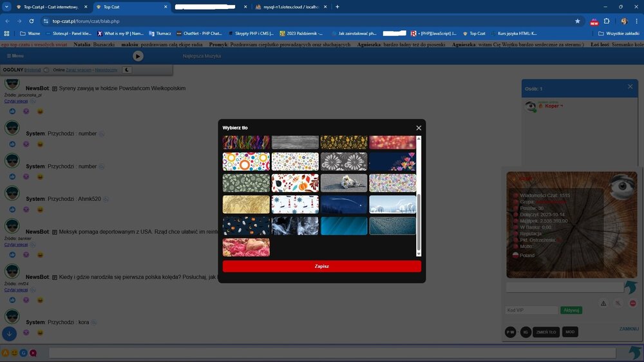
Task: Play the Najlepsza Muzyka radio stream
Action: [x=138, y=56]
